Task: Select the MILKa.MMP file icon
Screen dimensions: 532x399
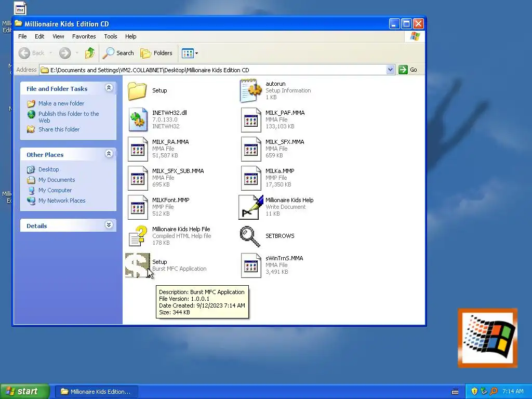Action: click(x=251, y=178)
